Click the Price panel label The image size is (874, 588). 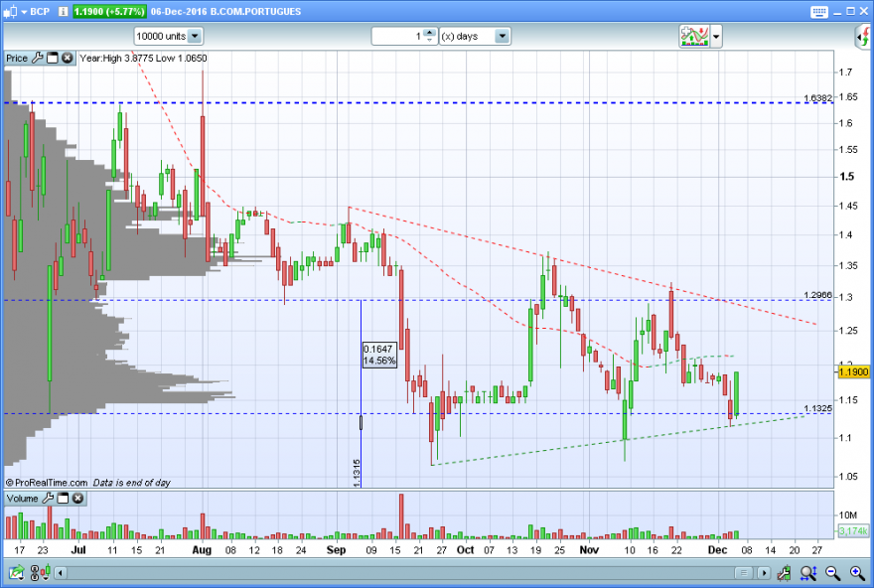pos(17,58)
